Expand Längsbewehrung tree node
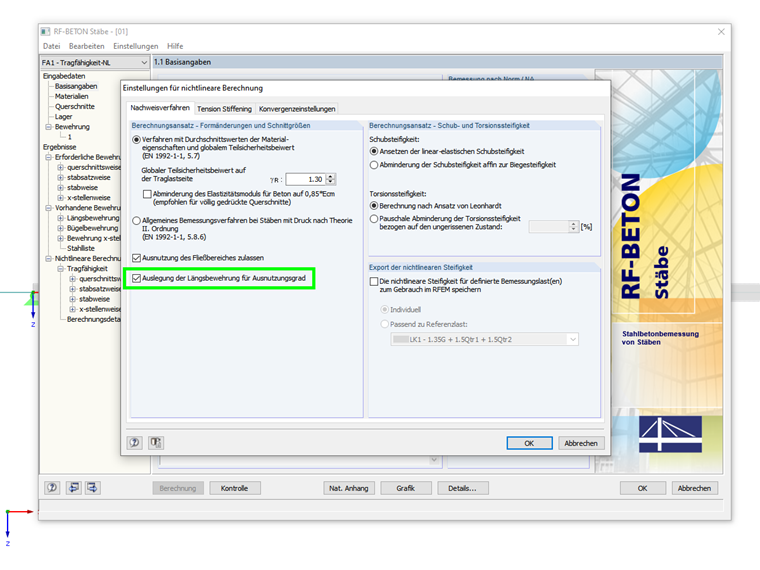The height and width of the screenshot is (570, 760). point(61,218)
